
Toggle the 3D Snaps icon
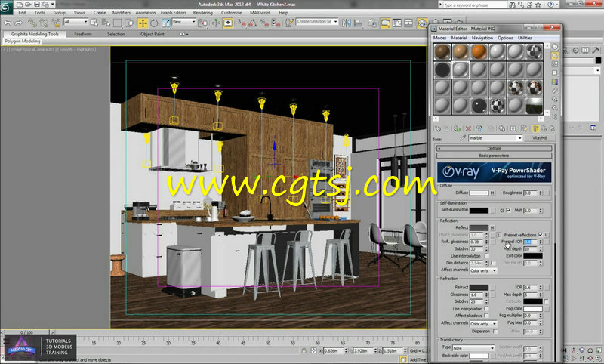pos(242,23)
